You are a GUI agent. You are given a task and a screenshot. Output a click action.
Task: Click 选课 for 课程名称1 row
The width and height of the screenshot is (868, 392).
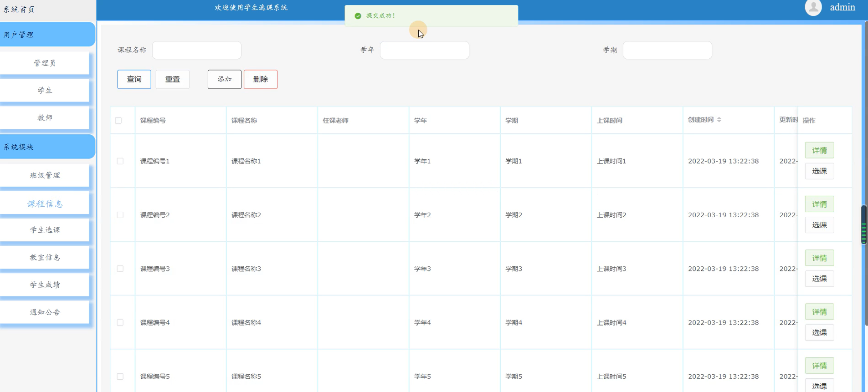tap(819, 171)
